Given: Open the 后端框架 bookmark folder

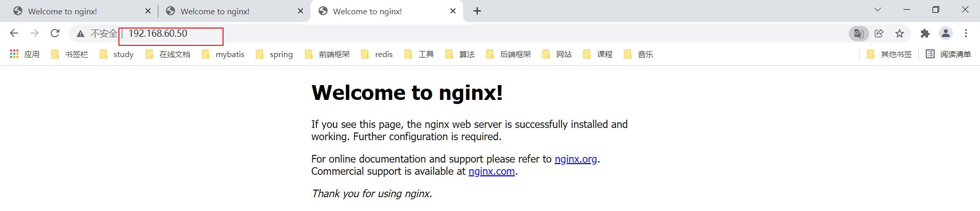Looking at the screenshot, I should click(x=508, y=54).
